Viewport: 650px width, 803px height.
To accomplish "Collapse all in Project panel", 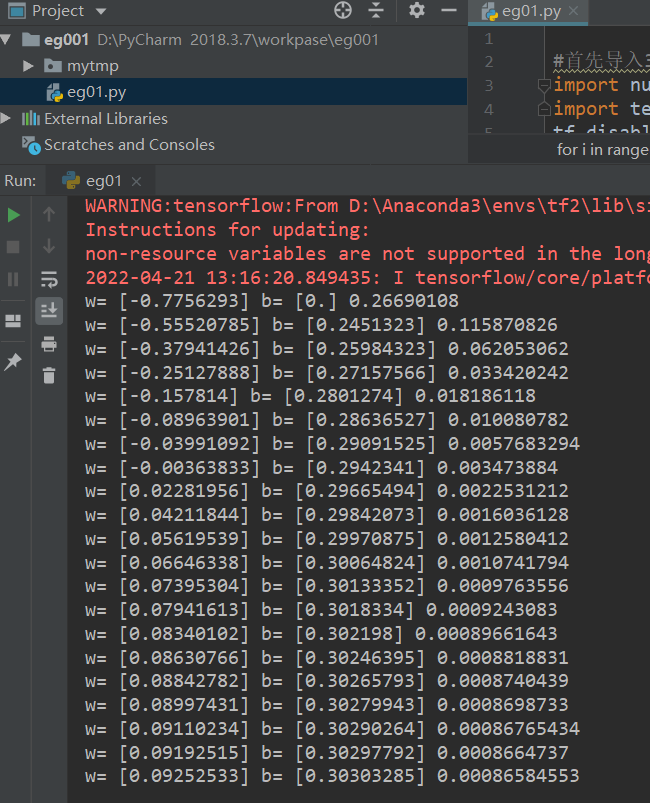I will (x=376, y=10).
